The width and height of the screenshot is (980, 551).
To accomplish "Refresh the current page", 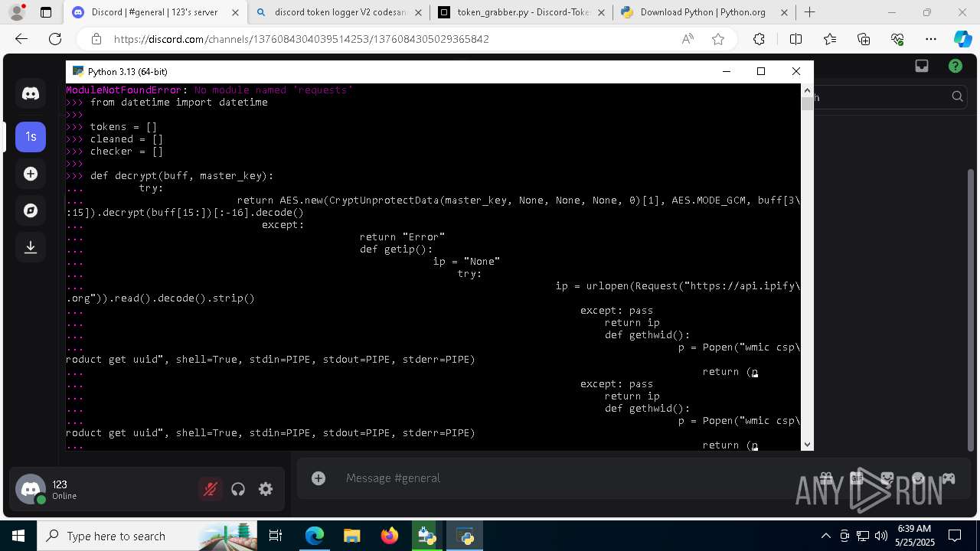I will (x=55, y=39).
